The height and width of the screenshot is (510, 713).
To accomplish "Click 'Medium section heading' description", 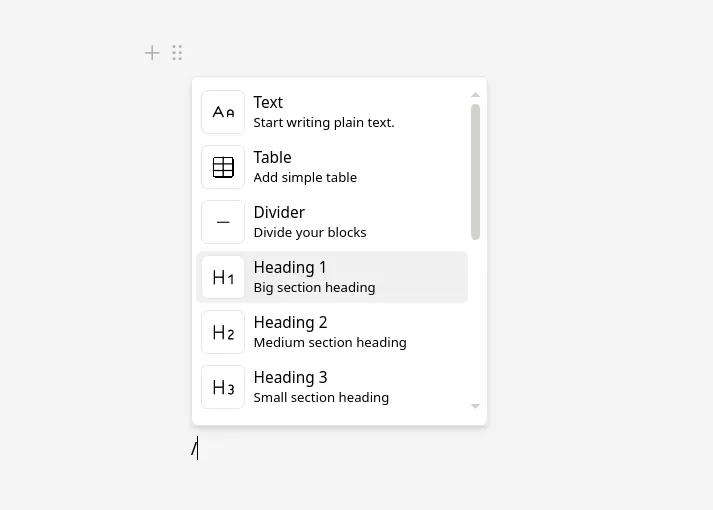I will pos(330,343).
